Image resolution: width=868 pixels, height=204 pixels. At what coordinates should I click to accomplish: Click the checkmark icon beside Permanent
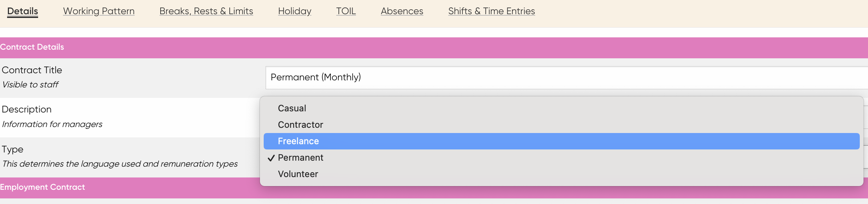pyautogui.click(x=271, y=158)
